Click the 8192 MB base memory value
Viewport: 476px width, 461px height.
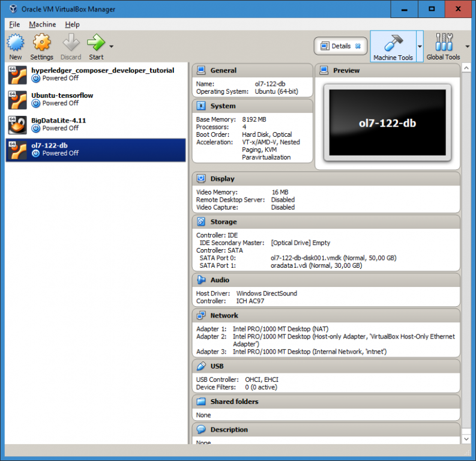pyautogui.click(x=254, y=119)
